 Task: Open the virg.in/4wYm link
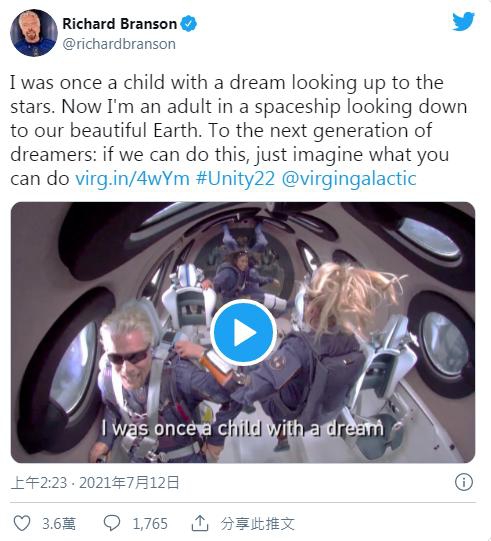pyautogui.click(x=132, y=179)
